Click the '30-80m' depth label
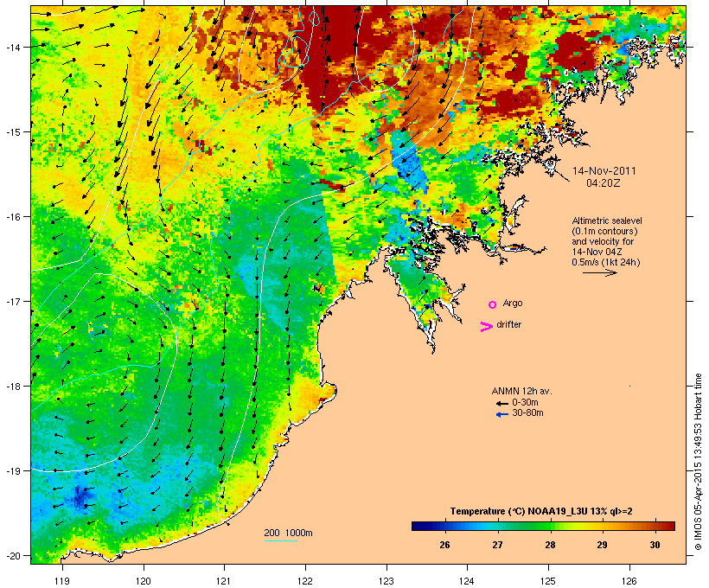The width and height of the screenshot is (709, 588). click(x=527, y=413)
